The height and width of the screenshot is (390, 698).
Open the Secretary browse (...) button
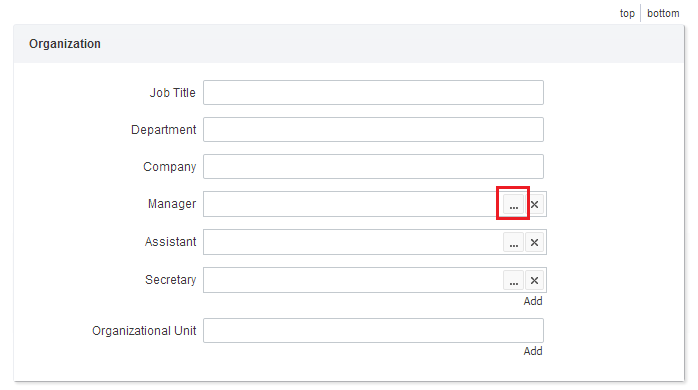pos(513,280)
